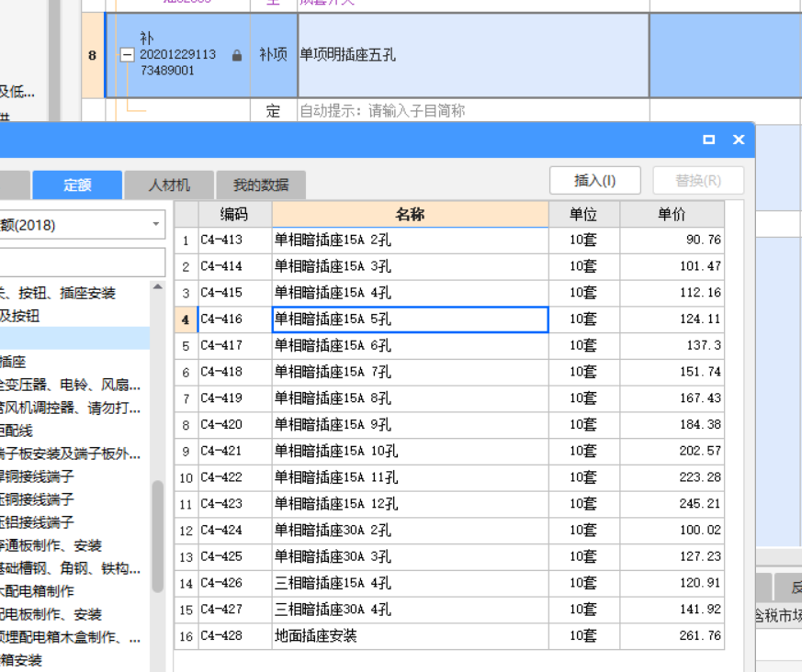Maximize the quota query dialog
The image size is (802, 672).
tap(709, 140)
